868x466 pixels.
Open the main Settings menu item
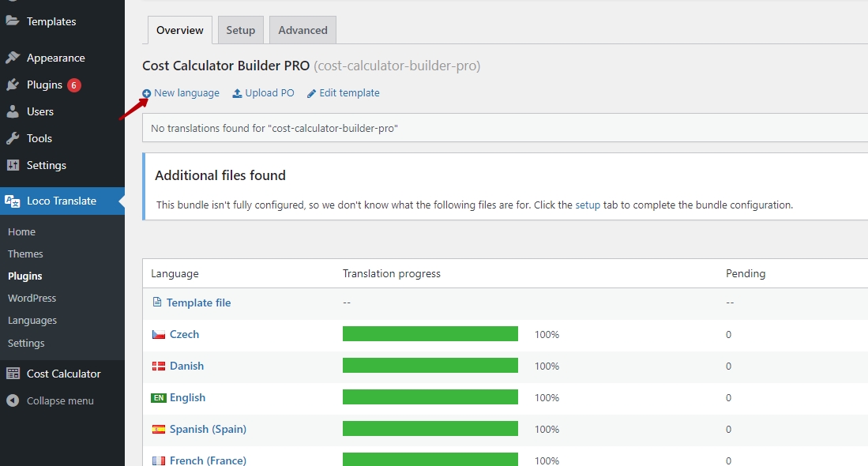click(x=47, y=166)
